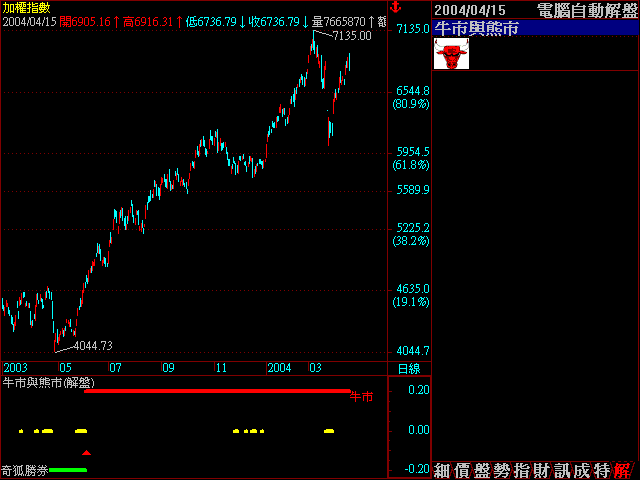Click the 2004 label on time axis
The width and height of the screenshot is (640, 480).
pyautogui.click(x=279, y=368)
